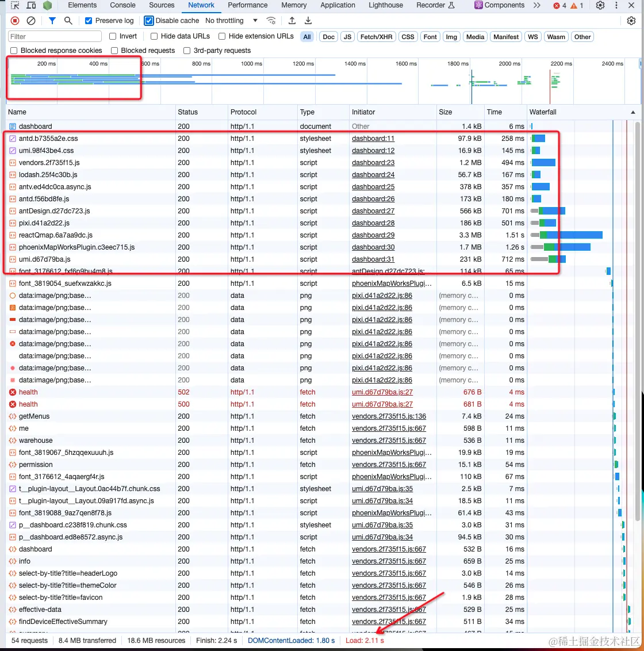This screenshot has width=644, height=651.
Task: Open initiator link dashboard:29
Action: [x=373, y=235]
